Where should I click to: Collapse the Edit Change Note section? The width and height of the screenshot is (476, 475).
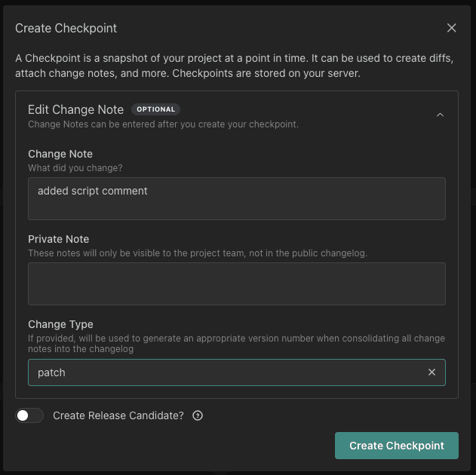click(x=440, y=115)
